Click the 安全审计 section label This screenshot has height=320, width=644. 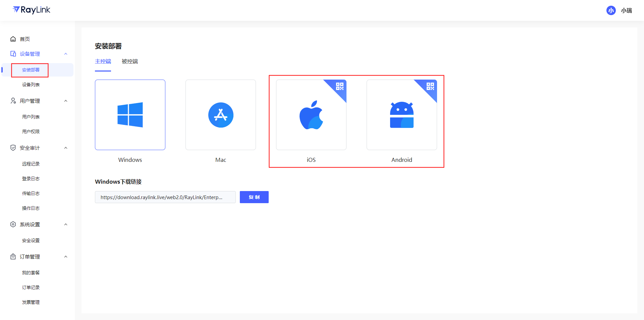coord(30,148)
